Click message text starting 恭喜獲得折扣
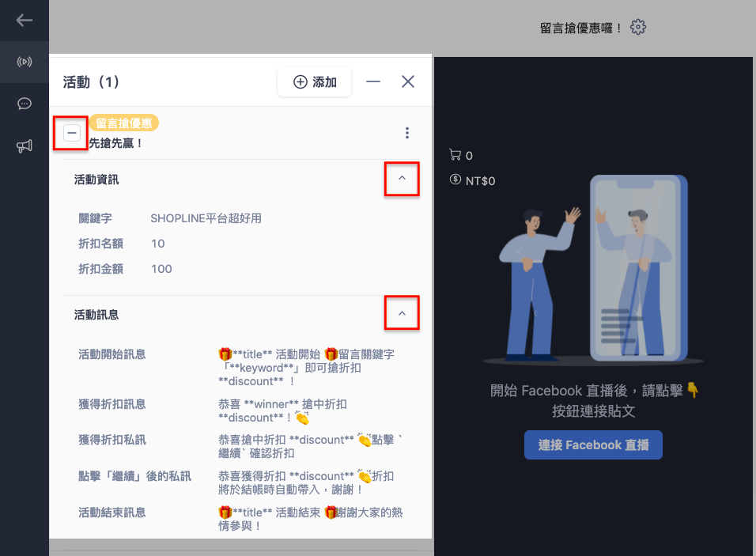Screen dimensions: 756x556 click(x=306, y=482)
